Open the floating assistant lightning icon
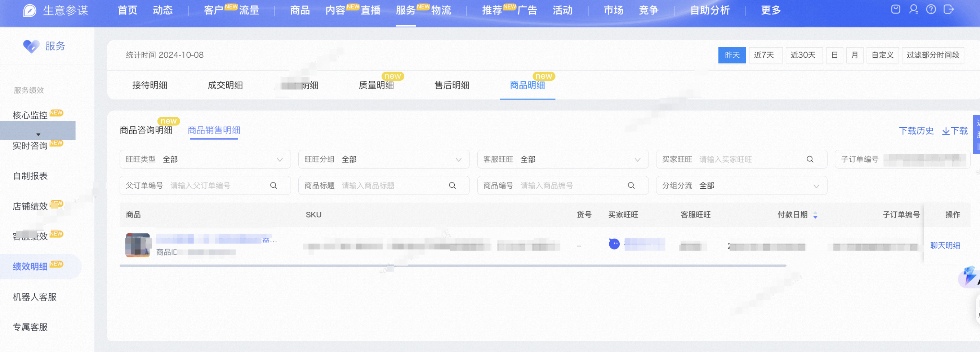The image size is (980, 352). tap(969, 276)
